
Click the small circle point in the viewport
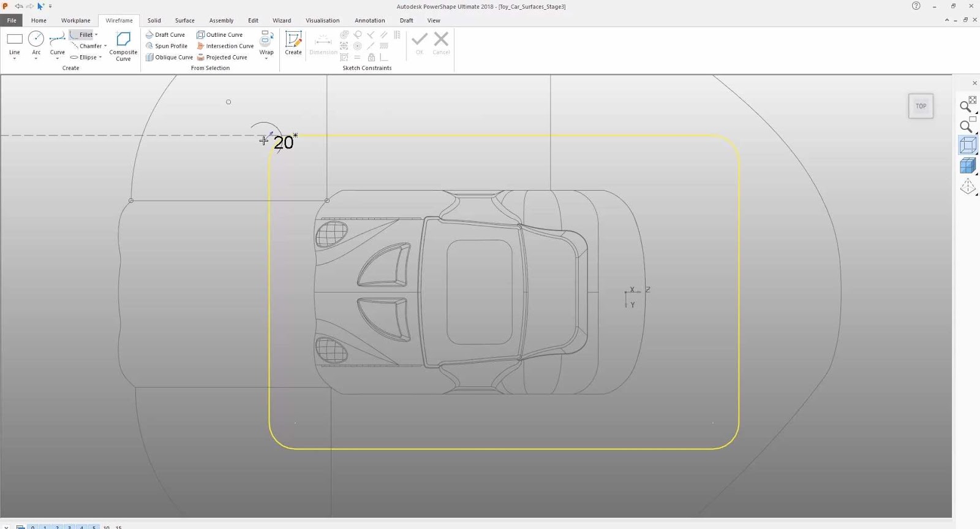click(x=228, y=102)
